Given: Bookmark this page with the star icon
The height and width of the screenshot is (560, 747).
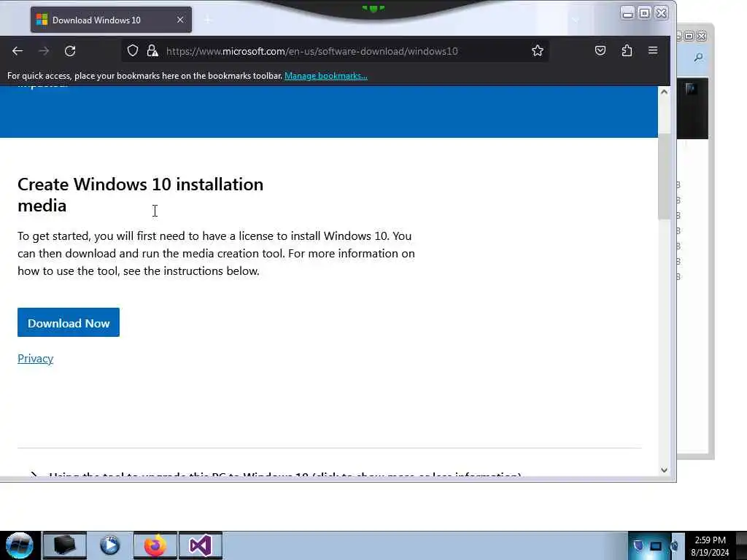Looking at the screenshot, I should point(538,51).
